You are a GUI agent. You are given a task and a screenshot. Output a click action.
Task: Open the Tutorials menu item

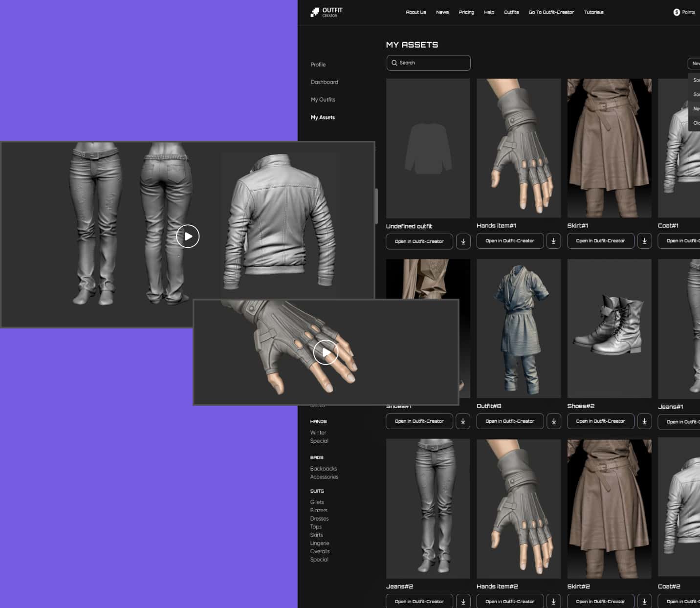(593, 12)
